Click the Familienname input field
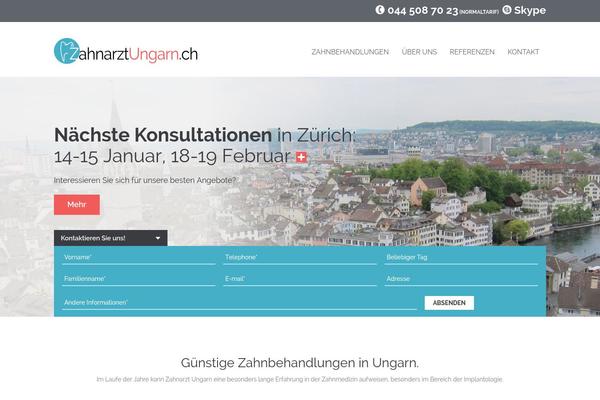Image resolution: width=600 pixels, height=400 pixels. point(139,279)
